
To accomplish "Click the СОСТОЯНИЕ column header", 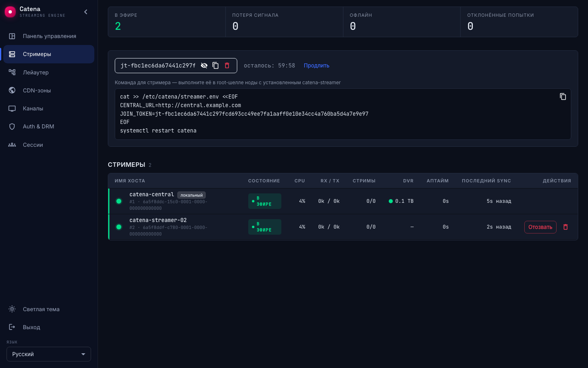I will tap(264, 181).
